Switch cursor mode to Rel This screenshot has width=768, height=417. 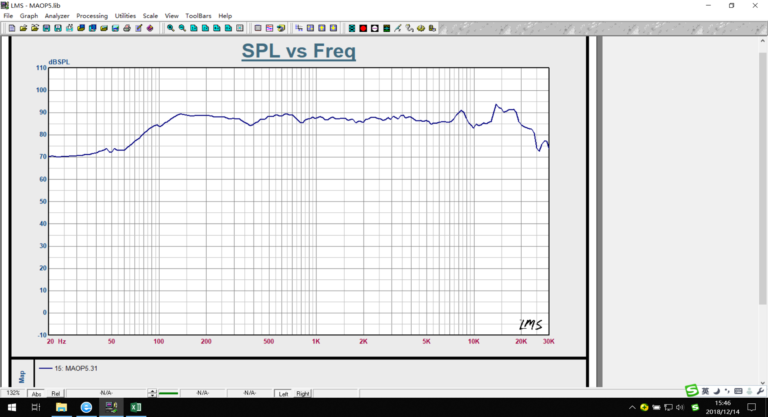tap(56, 393)
